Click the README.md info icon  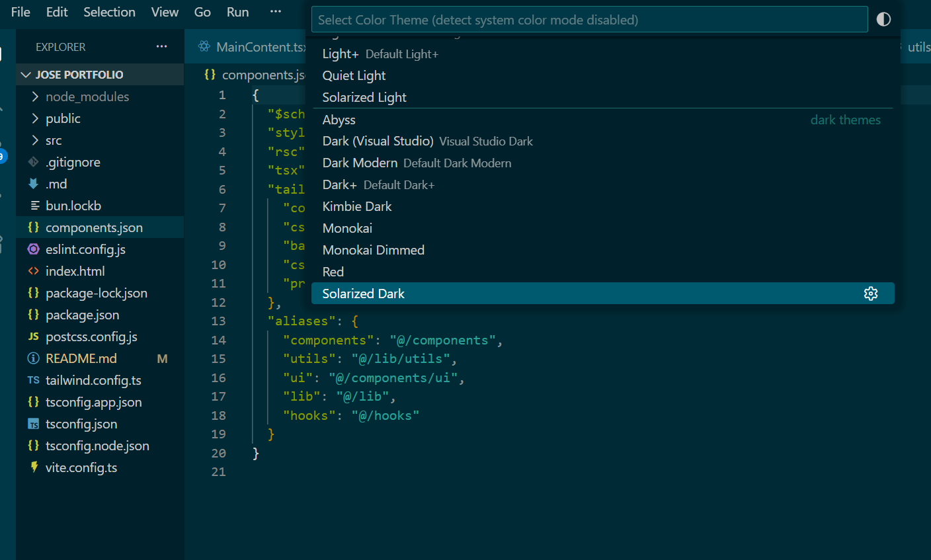[x=34, y=358]
